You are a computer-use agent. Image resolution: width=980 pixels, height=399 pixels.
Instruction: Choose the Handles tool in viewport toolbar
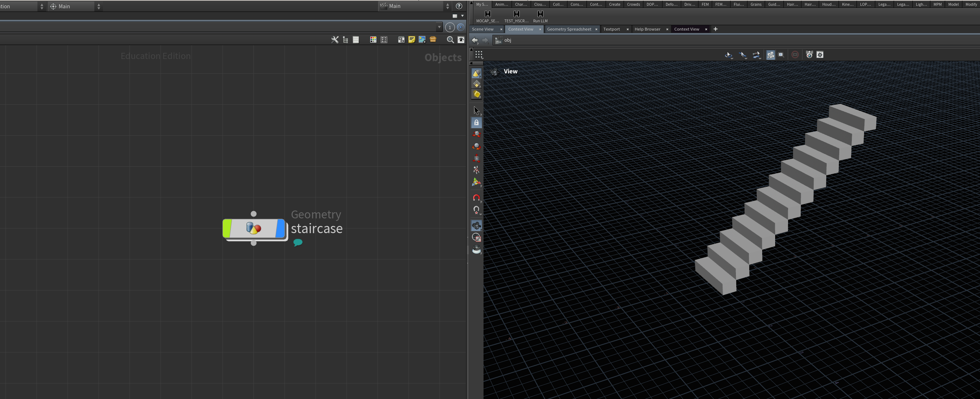click(476, 182)
